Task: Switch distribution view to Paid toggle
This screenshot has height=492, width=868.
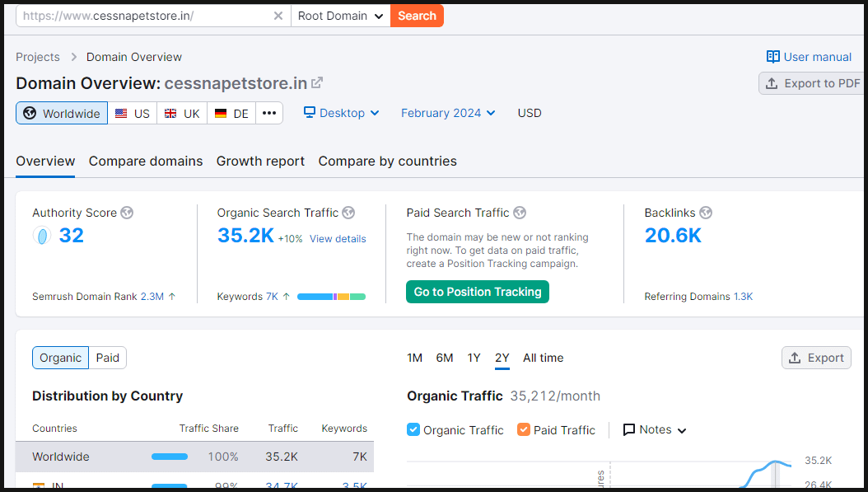Action: tap(107, 358)
